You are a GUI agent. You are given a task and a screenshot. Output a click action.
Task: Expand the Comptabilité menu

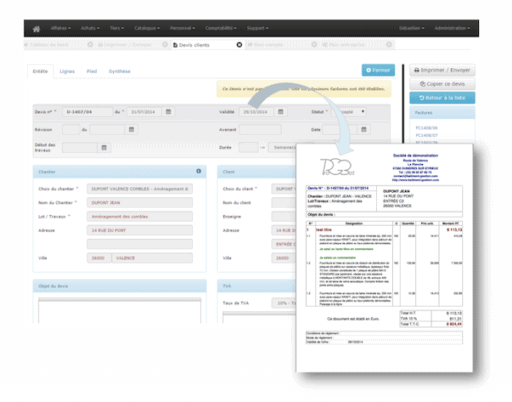[221, 28]
